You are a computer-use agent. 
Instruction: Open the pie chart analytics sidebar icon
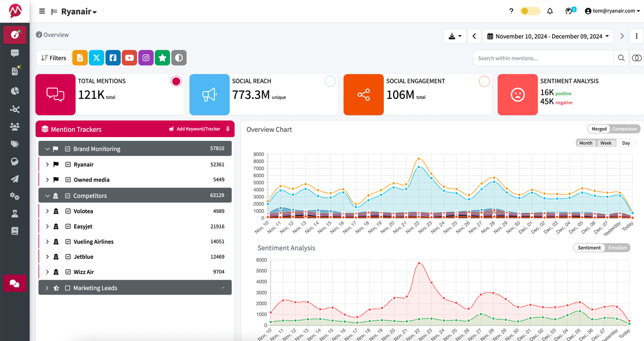coord(15,91)
